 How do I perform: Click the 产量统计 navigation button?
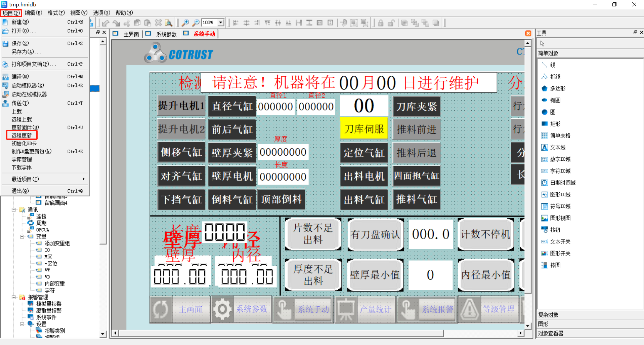point(366,309)
